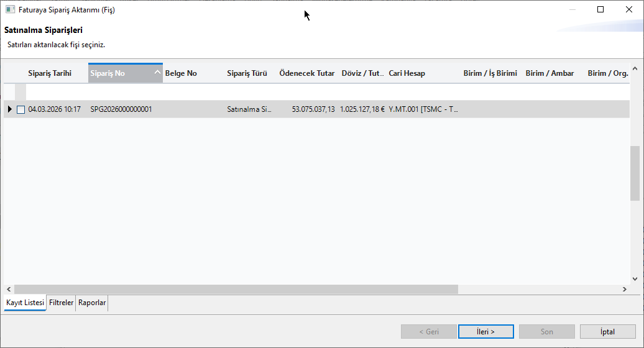Open the Raporlar tab
Screen dimensions: 644x348
[92, 303]
